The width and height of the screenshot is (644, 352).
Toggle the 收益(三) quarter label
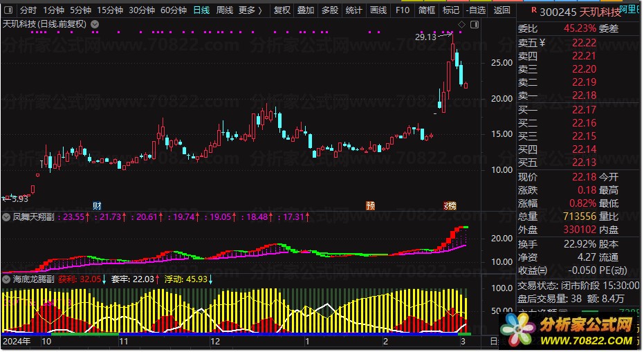coord(533,270)
